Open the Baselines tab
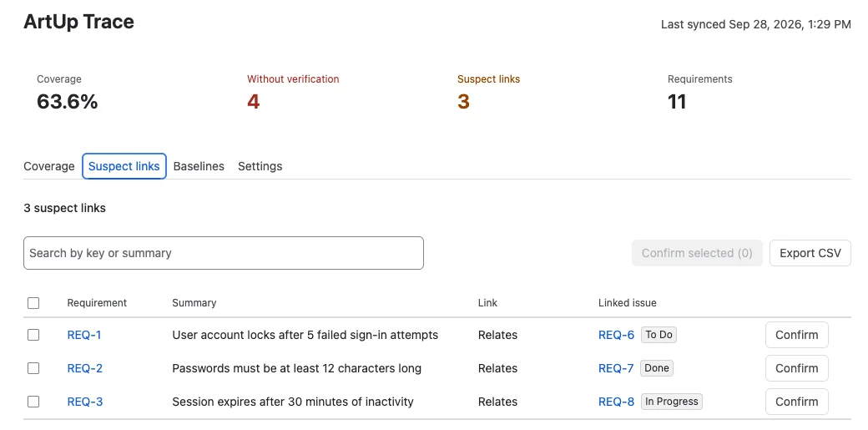The height and width of the screenshot is (430, 868). pyautogui.click(x=199, y=166)
